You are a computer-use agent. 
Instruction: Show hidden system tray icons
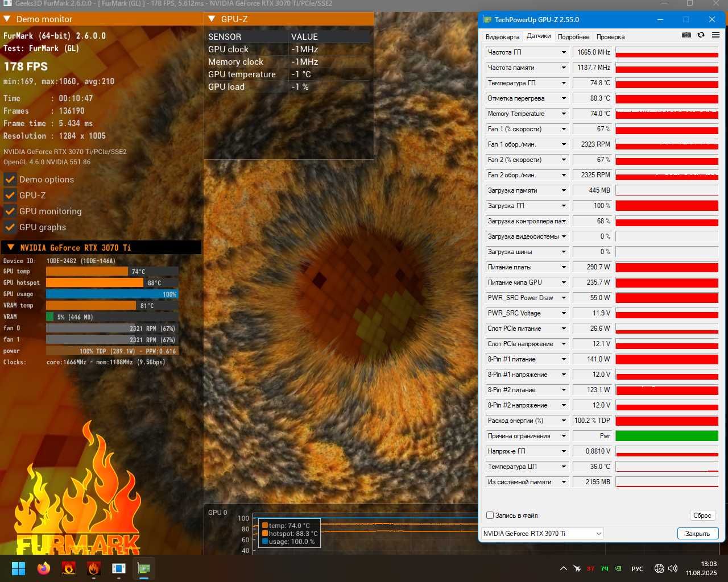(x=563, y=568)
